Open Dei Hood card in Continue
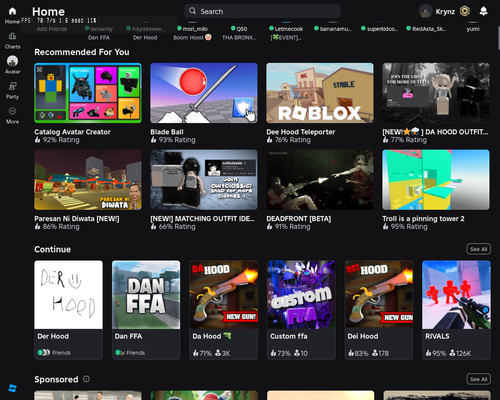The width and height of the screenshot is (500, 400). point(379,310)
